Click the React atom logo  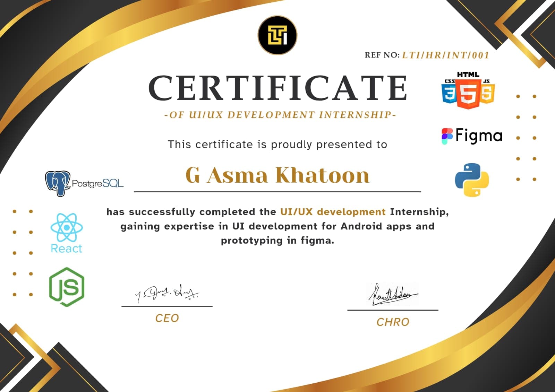click(67, 227)
